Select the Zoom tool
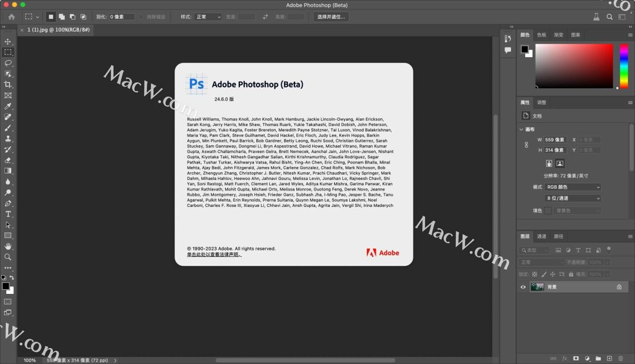Image resolution: width=635 pixels, height=364 pixels. tap(8, 257)
